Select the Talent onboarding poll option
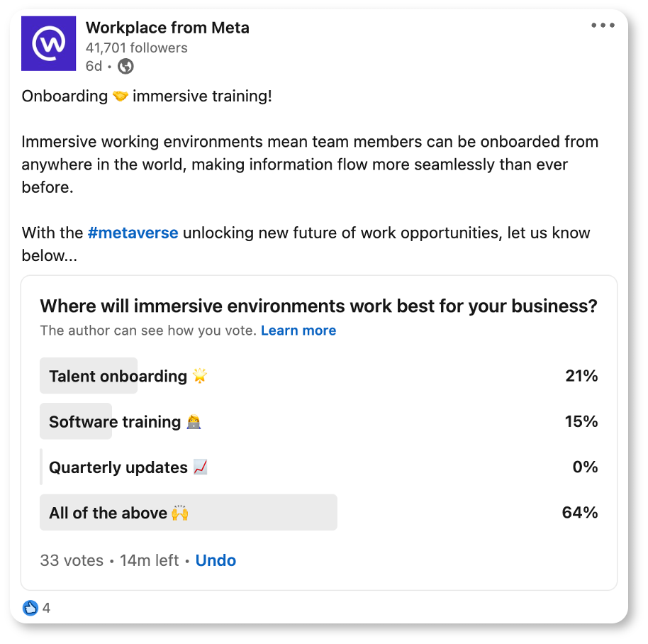 pos(118,376)
